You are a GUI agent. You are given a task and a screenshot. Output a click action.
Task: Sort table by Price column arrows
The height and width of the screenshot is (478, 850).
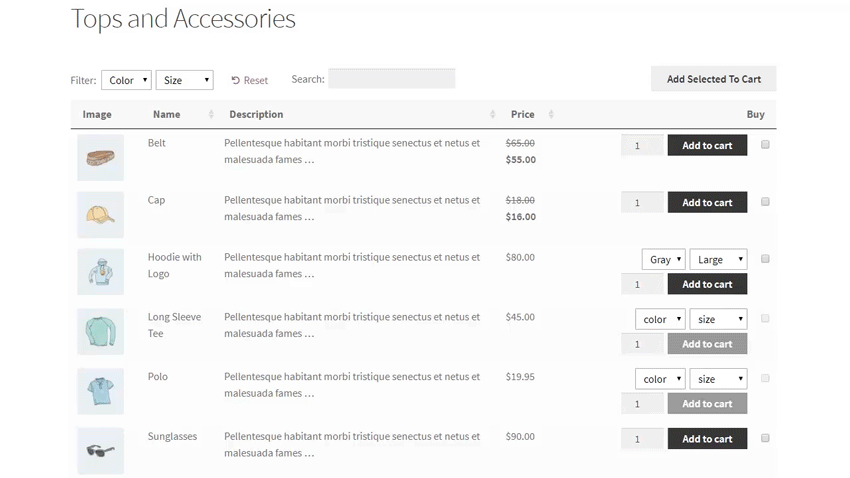click(551, 115)
